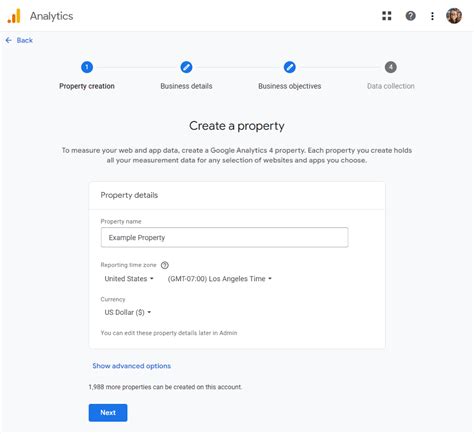Click the Reporting time zone help icon
Viewport: 474px width, 434px height.
coord(165,265)
